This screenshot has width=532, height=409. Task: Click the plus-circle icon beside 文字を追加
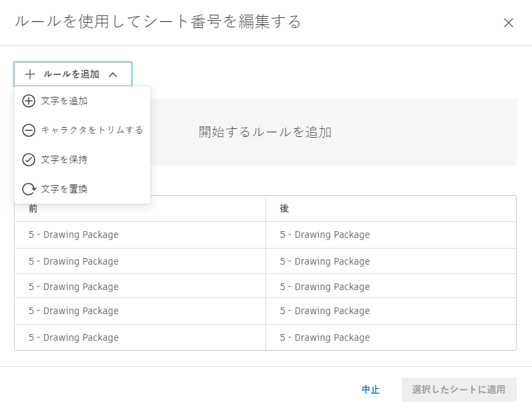[29, 101]
